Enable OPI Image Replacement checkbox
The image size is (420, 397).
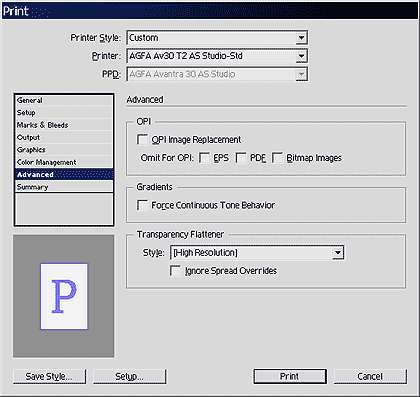143,140
